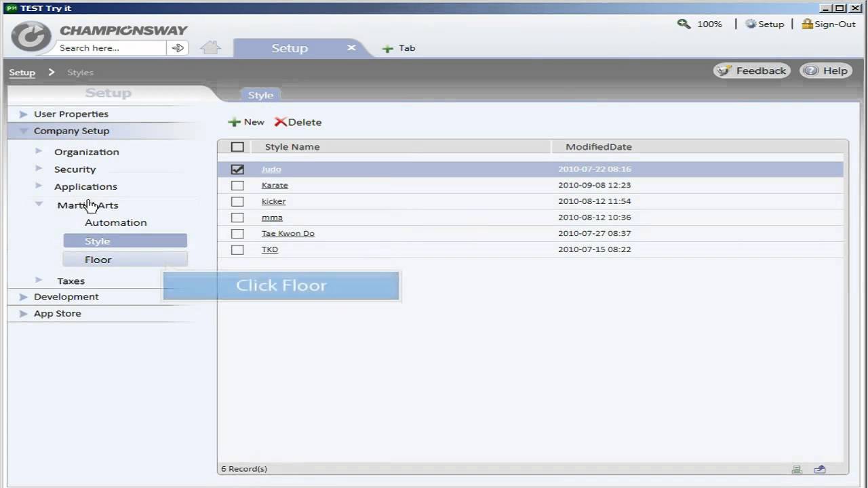The width and height of the screenshot is (868, 488).
Task: Collapse the Company Setup arrow
Action: [24, 131]
